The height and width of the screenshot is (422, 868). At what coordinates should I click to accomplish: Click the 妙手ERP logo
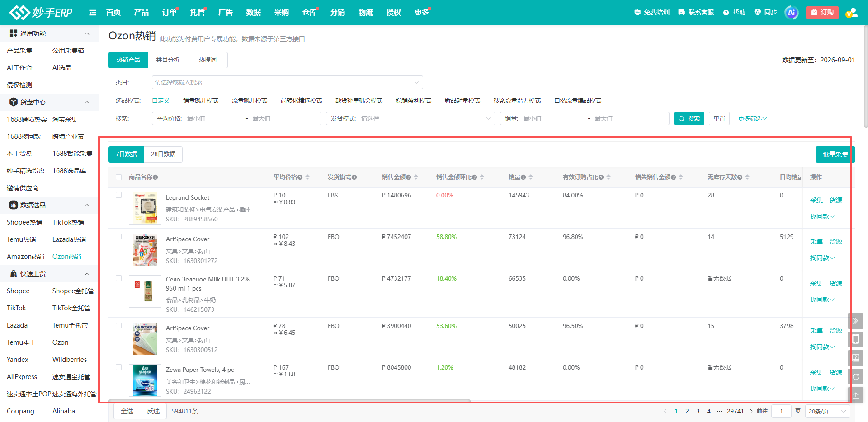click(x=41, y=12)
